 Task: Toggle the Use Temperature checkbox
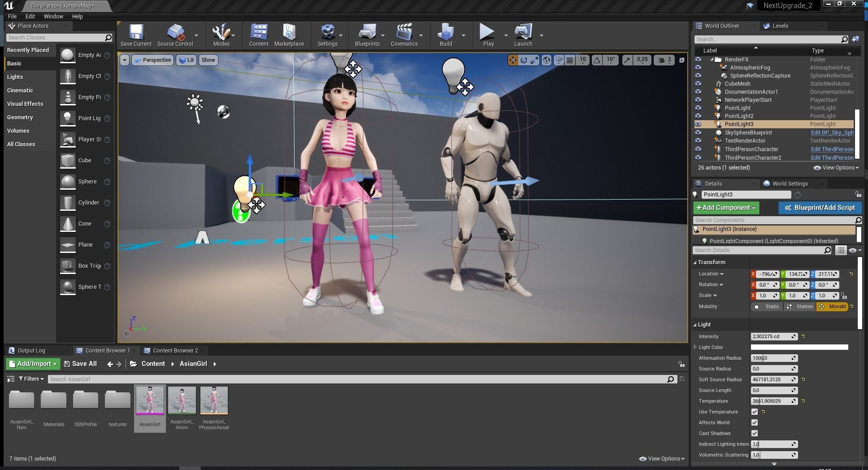click(755, 412)
